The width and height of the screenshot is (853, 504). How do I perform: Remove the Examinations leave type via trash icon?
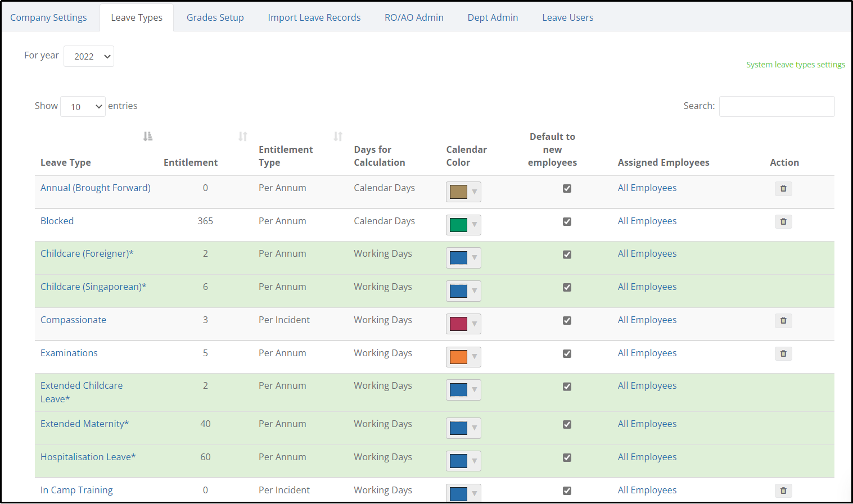(783, 354)
